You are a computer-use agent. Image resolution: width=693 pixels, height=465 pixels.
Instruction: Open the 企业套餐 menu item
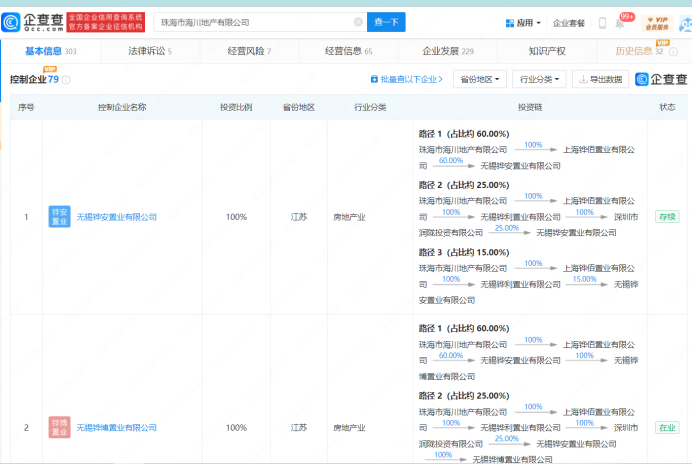(x=568, y=22)
